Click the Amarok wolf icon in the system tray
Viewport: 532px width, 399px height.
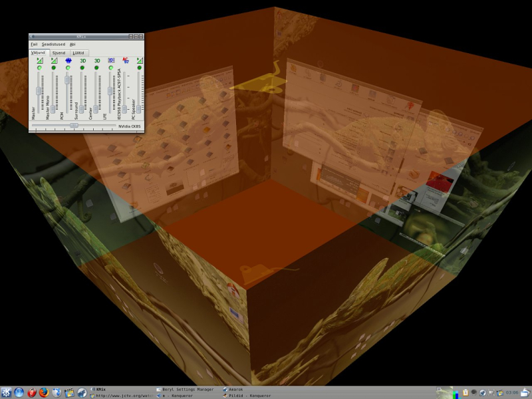483,392
